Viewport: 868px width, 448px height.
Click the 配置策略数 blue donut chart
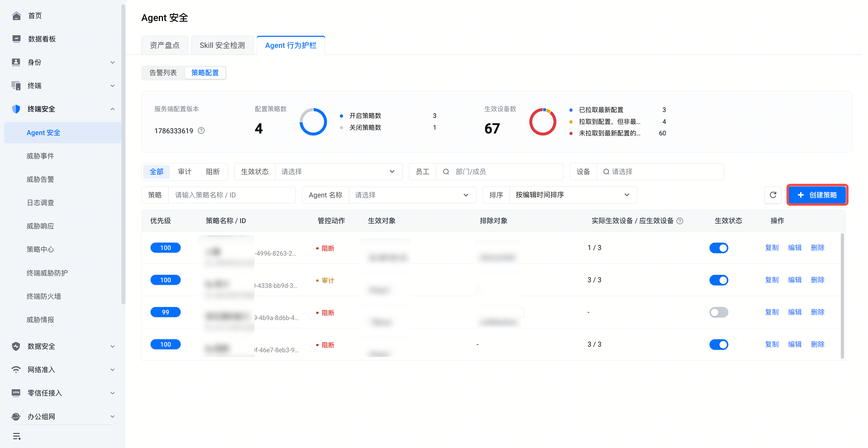(313, 122)
